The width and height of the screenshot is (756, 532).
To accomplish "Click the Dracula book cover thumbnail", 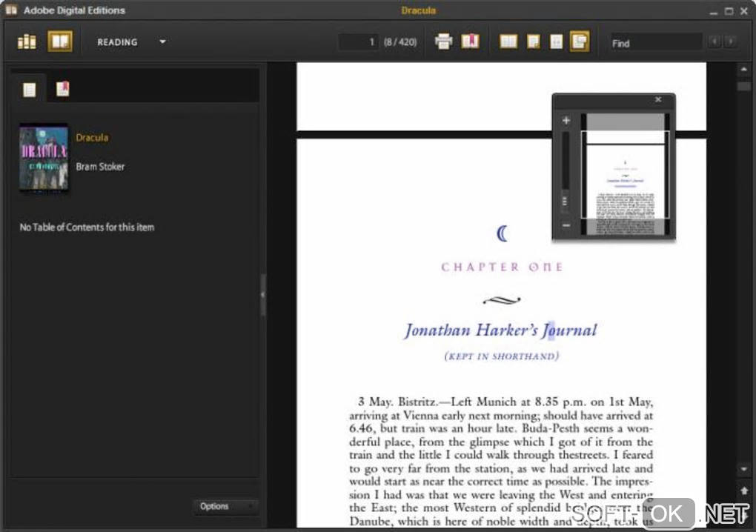I will pyautogui.click(x=44, y=158).
